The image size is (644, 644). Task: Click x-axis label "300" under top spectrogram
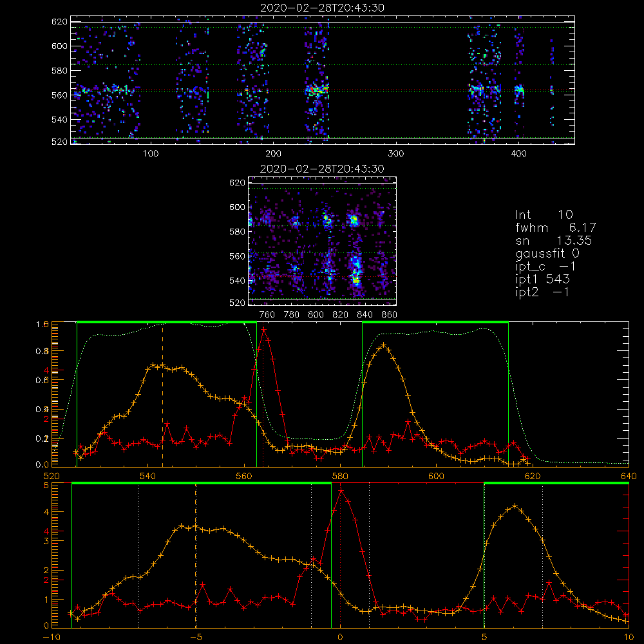(396, 154)
